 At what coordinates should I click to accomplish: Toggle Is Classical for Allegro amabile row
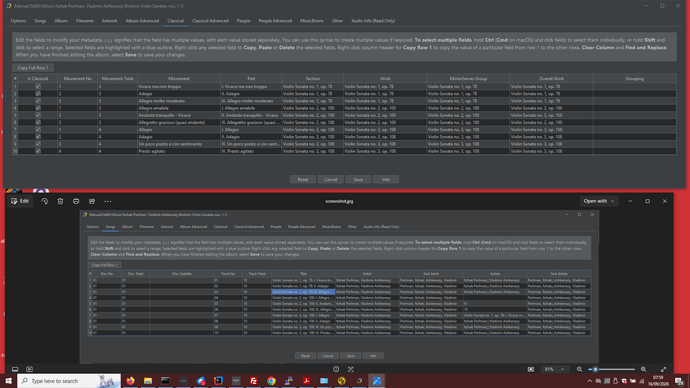tap(38, 108)
